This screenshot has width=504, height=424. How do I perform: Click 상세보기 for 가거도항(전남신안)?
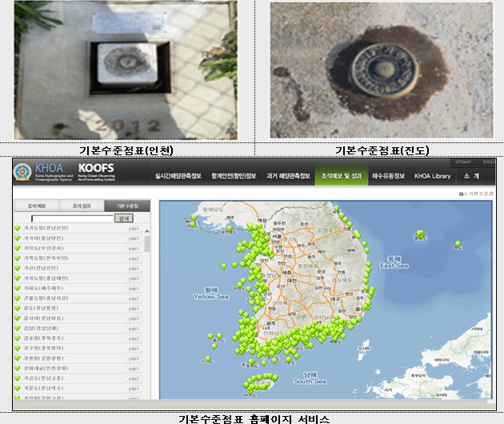(x=134, y=229)
